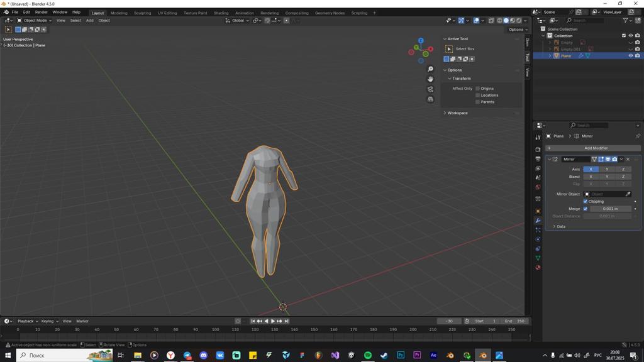
Task: Switch to the Sculpting workspace tab
Action: 143,13
